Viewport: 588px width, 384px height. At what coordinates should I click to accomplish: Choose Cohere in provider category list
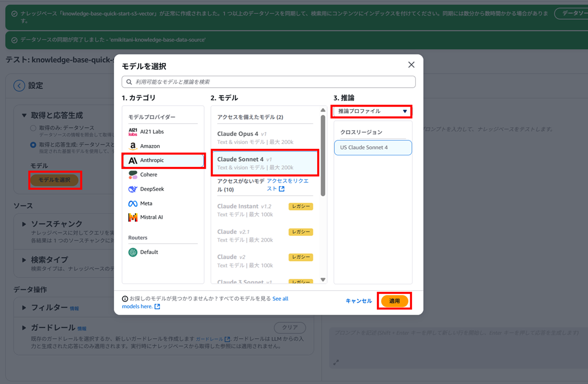(163, 175)
